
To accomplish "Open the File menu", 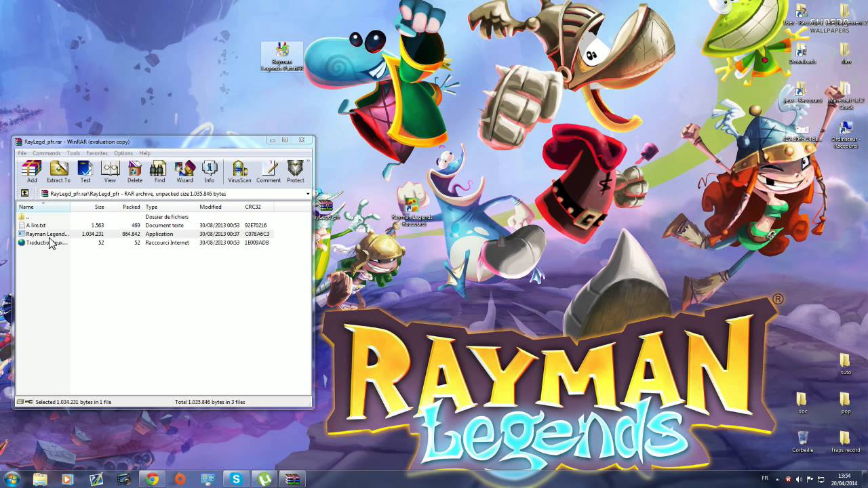I will click(x=22, y=153).
